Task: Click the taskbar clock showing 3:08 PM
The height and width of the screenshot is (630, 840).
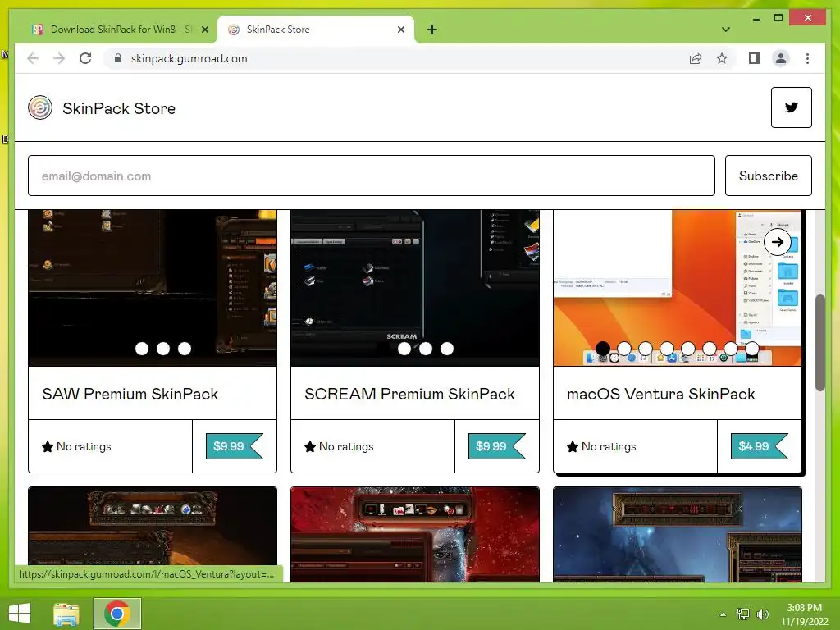Action: [804, 614]
